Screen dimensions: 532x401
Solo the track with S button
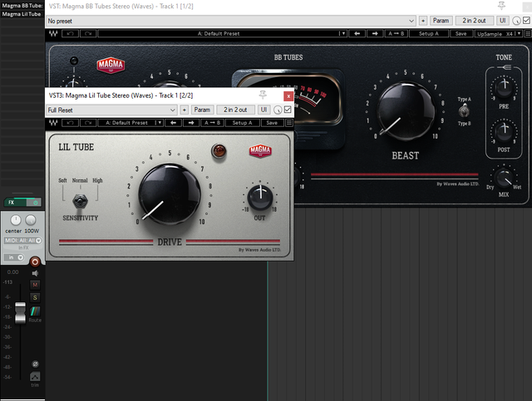35,297
